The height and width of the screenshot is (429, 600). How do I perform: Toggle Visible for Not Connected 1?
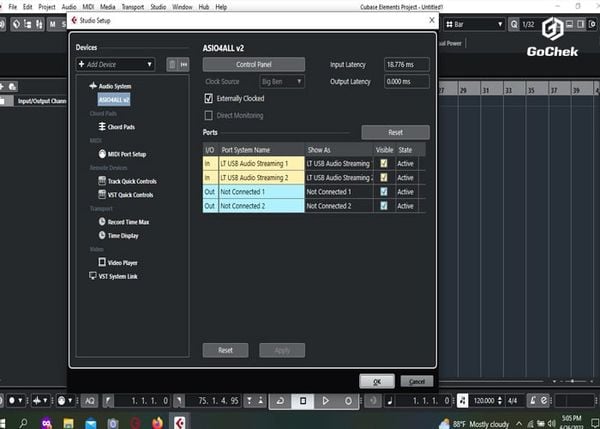(383, 192)
